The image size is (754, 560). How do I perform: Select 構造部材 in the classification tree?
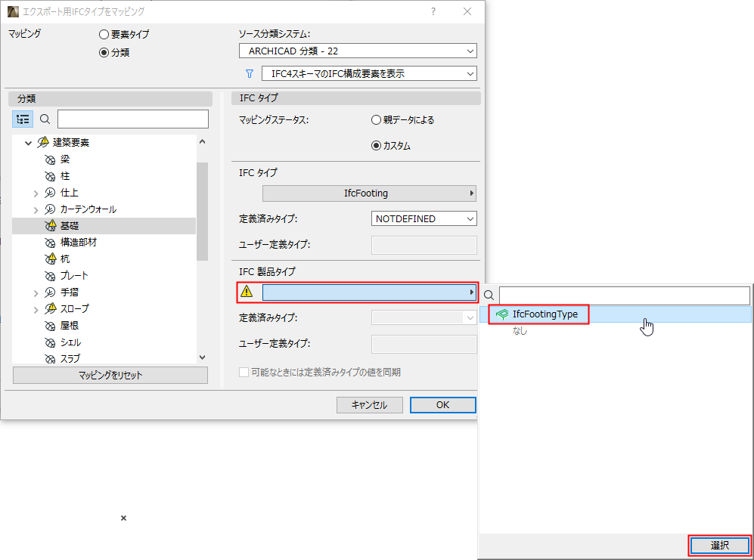[79, 243]
